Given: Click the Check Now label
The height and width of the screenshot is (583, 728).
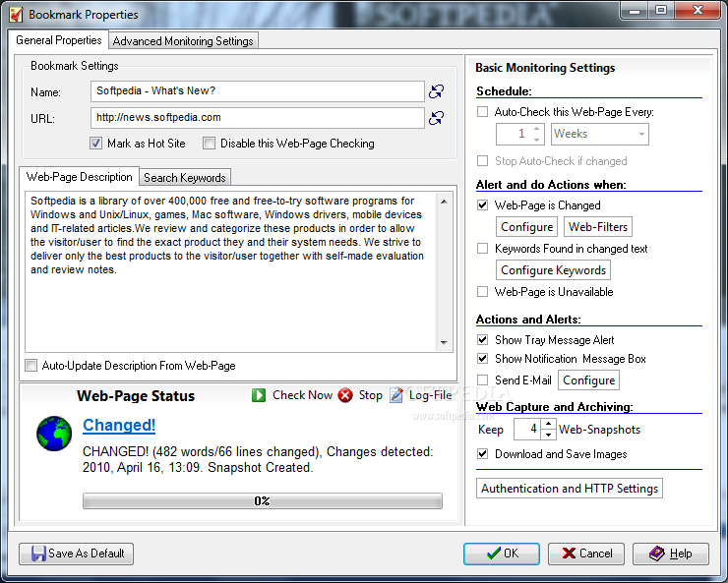Looking at the screenshot, I should 302,395.
